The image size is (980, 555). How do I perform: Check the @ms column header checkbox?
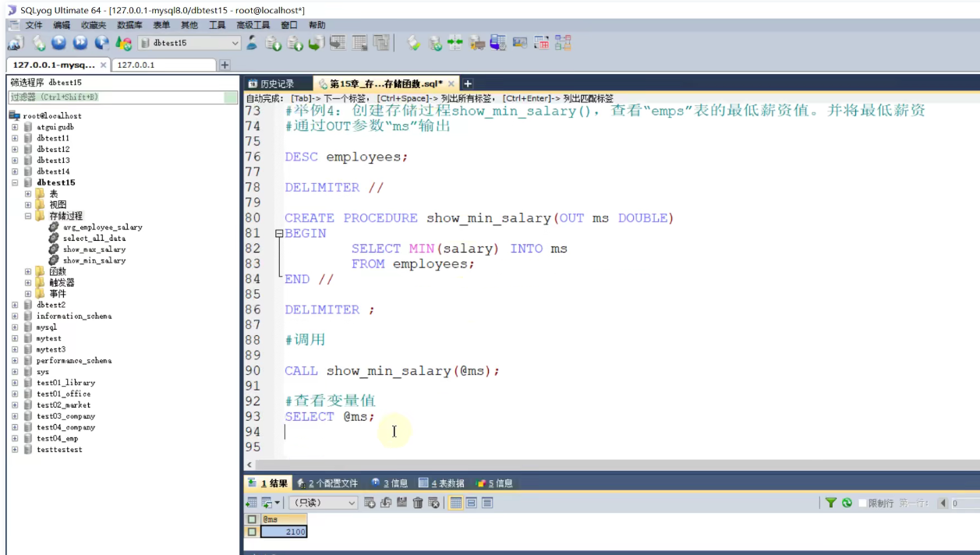pyautogui.click(x=251, y=519)
